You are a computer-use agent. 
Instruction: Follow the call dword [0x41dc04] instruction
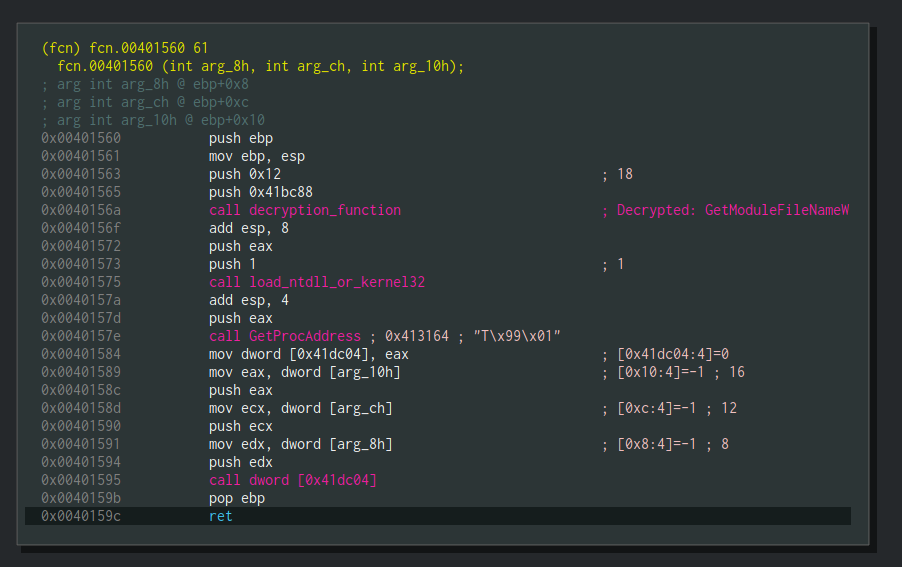click(292, 480)
